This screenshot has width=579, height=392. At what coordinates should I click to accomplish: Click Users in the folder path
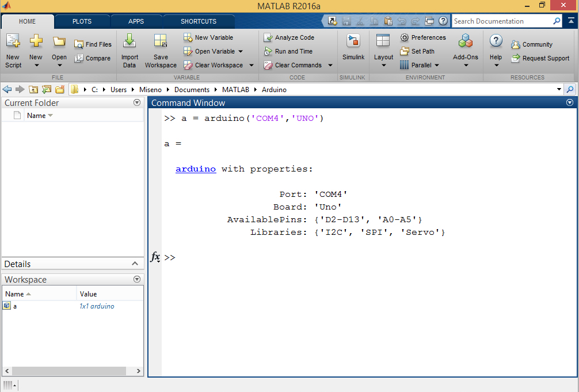119,89
